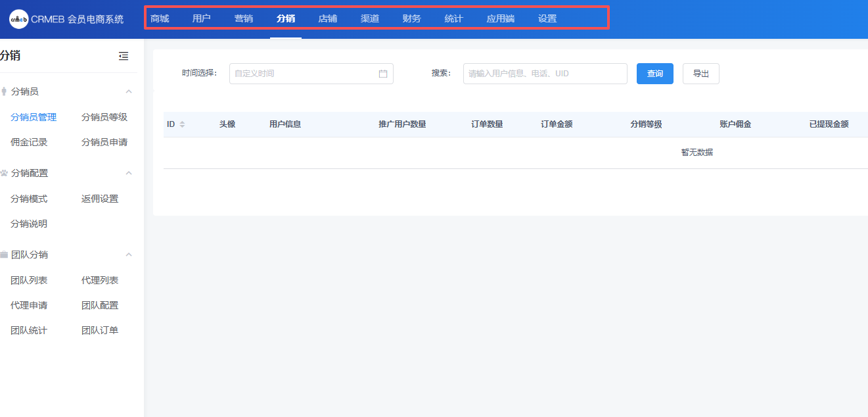Click the 导出 export button

tap(700, 74)
